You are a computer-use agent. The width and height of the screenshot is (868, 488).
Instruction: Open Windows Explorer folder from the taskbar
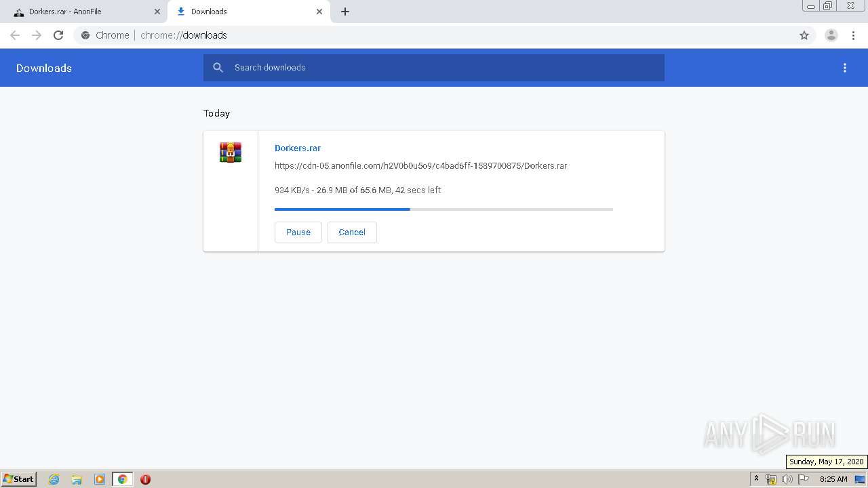(77, 479)
